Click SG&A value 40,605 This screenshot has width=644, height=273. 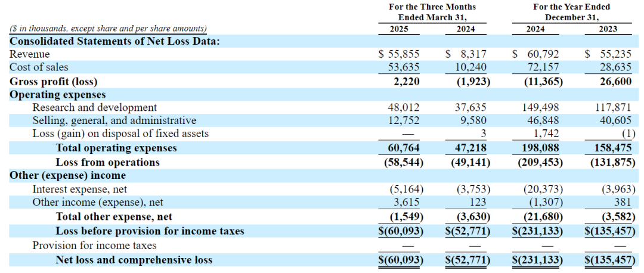[615, 120]
